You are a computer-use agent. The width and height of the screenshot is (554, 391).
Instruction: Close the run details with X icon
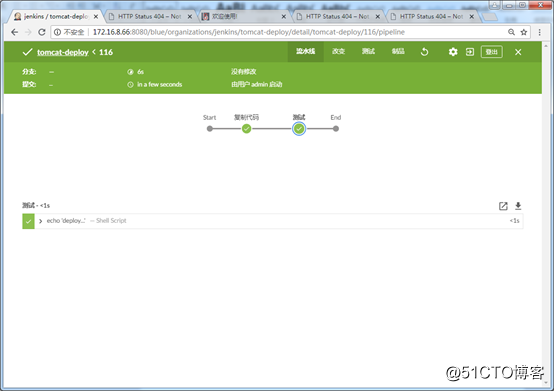518,52
